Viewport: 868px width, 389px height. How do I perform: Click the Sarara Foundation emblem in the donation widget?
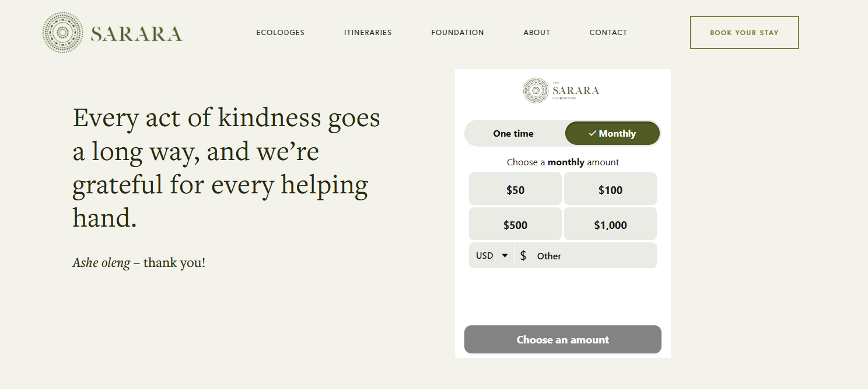coord(534,91)
